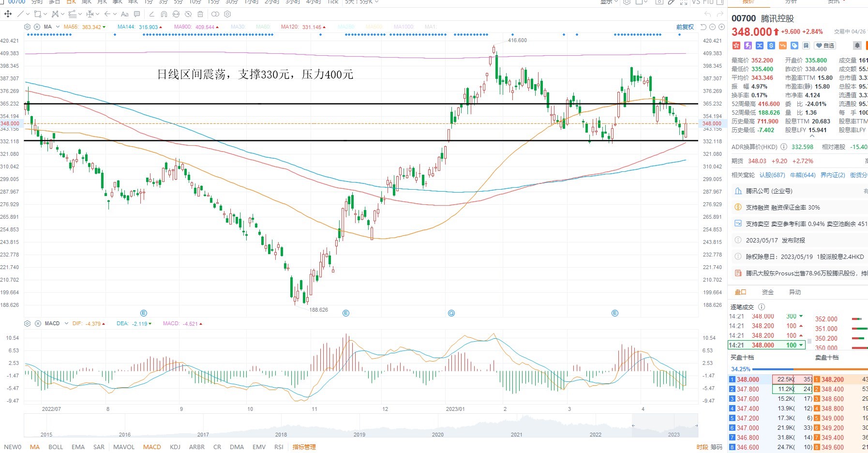Click the orange short-selling chart icon
868x453 pixels.
pyautogui.click(x=783, y=45)
